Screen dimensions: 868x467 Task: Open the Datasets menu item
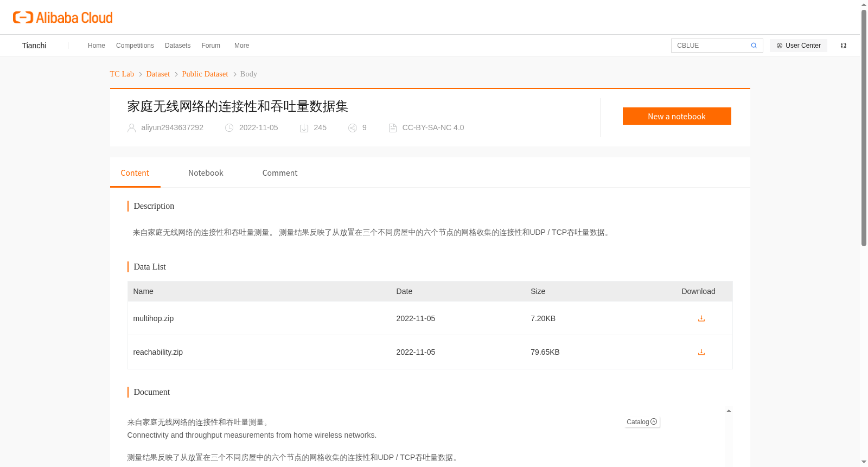point(177,46)
